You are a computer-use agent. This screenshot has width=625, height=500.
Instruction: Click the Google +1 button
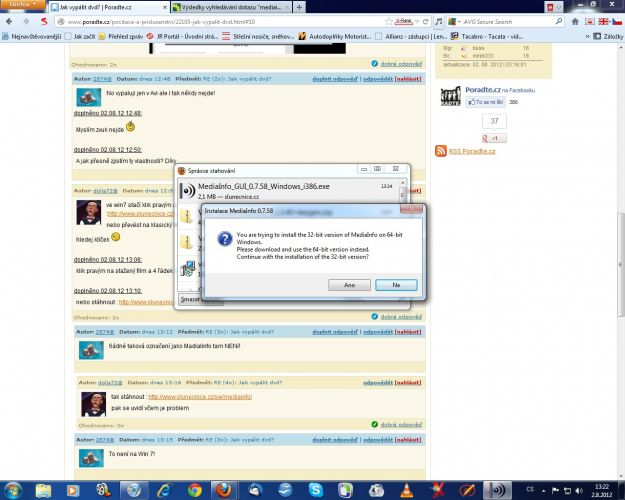tap(494, 138)
